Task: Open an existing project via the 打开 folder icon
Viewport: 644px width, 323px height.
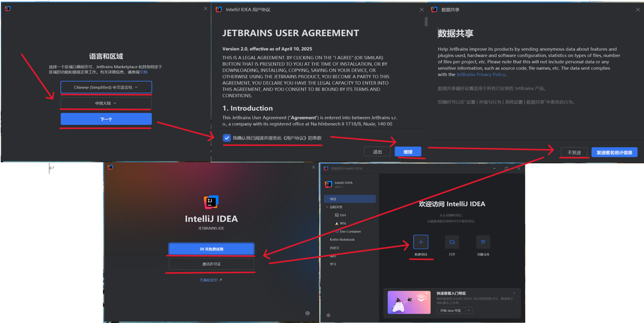Action: (x=452, y=242)
